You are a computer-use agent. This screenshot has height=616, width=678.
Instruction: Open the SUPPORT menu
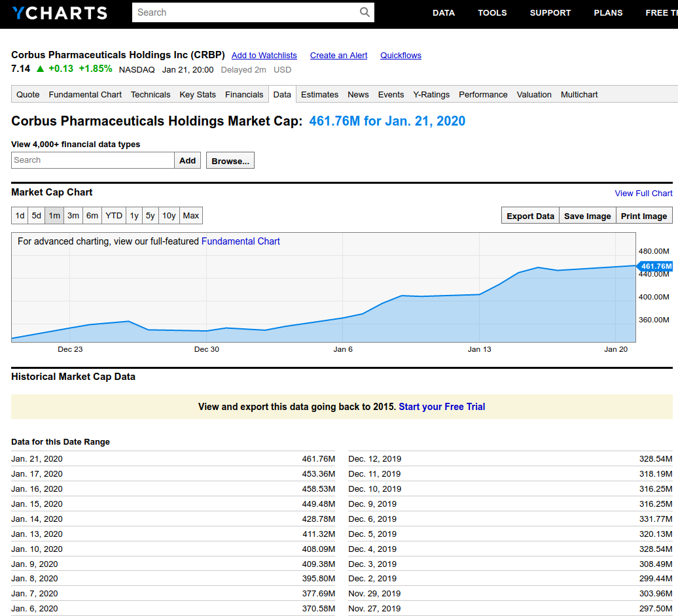[x=550, y=13]
